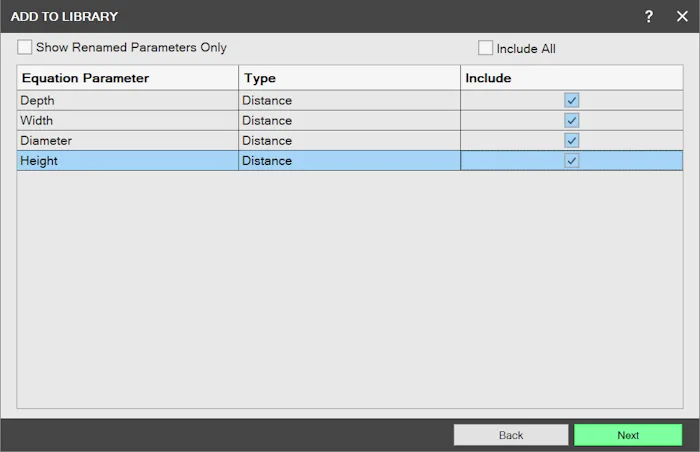Screen dimensions: 700x452
Task: Uncheck Include for the Height parameter
Action: coord(571,161)
